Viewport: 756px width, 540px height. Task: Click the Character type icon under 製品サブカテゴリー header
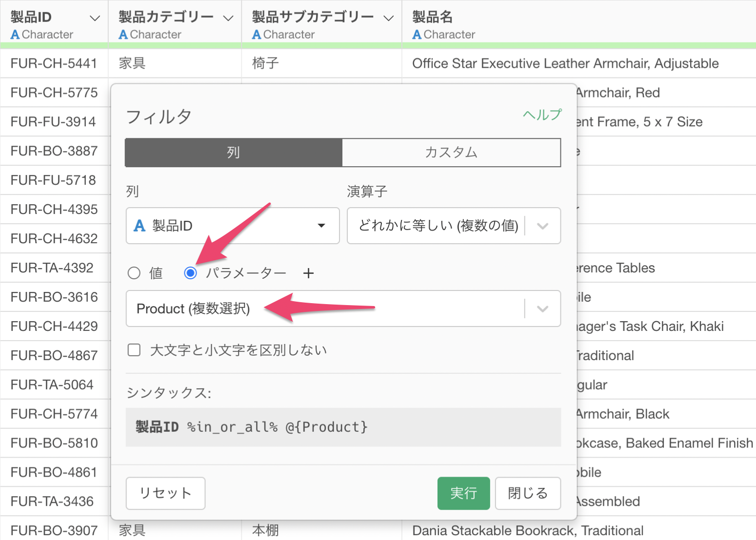pyautogui.click(x=257, y=35)
